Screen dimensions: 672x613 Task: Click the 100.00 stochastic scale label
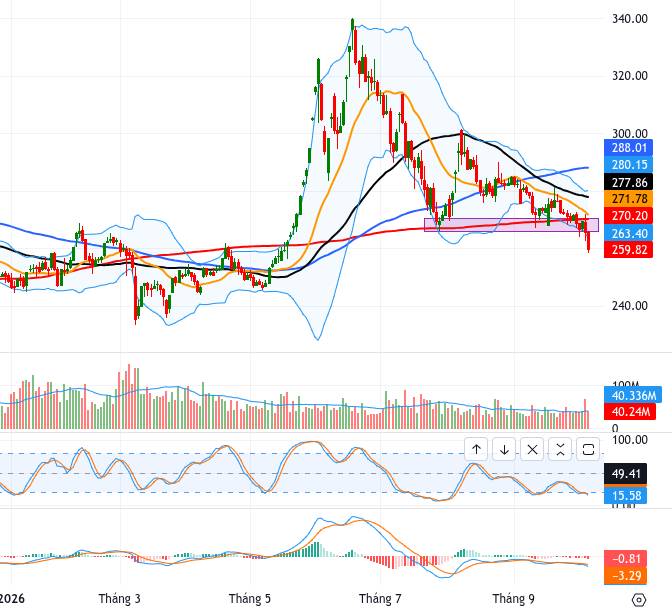pos(630,440)
